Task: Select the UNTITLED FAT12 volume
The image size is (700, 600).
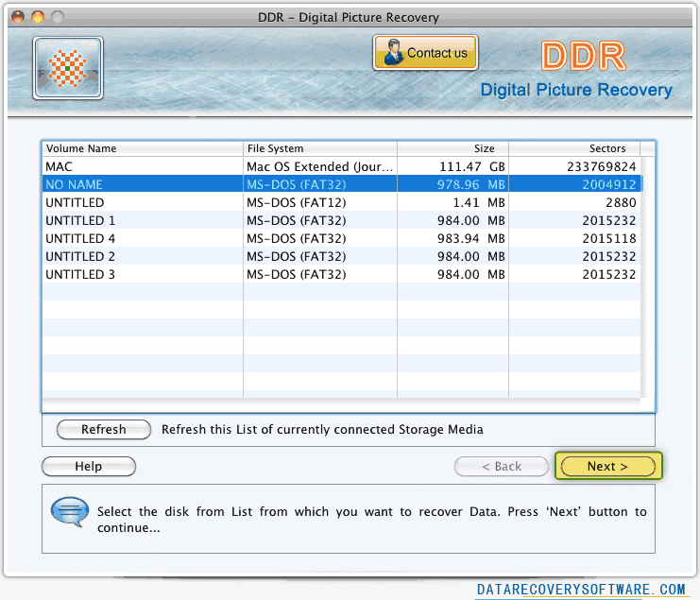Action: [342, 202]
